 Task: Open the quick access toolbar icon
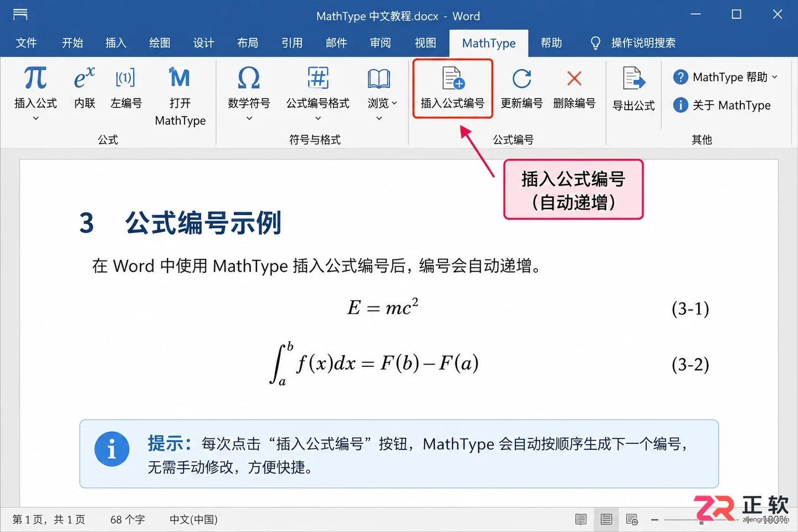pos(21,15)
